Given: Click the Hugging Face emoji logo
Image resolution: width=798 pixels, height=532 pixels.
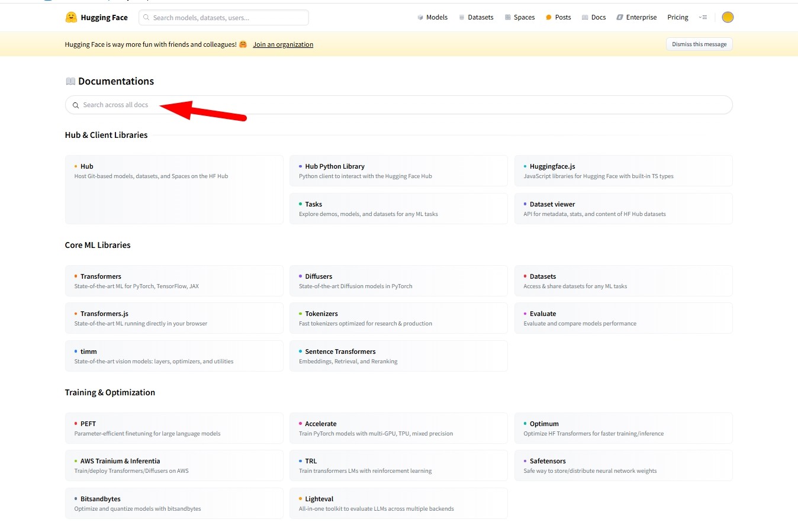Looking at the screenshot, I should tap(71, 17).
